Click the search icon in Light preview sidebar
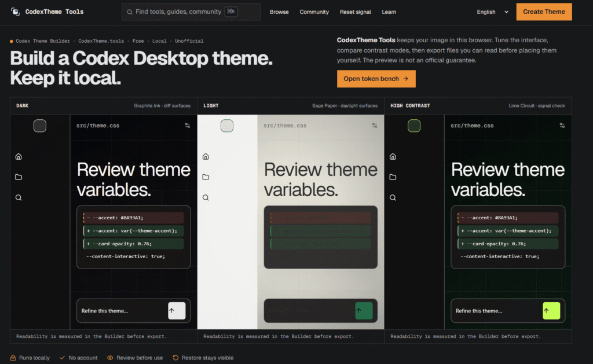This screenshot has width=593, height=364. point(206,198)
